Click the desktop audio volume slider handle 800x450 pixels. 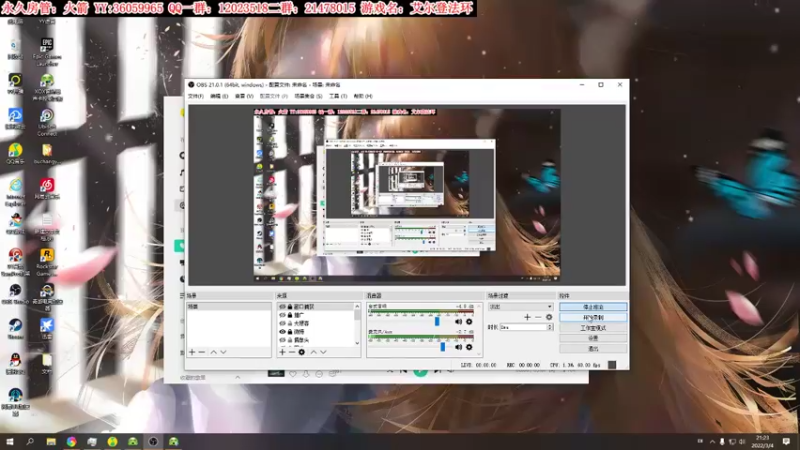[437, 321]
